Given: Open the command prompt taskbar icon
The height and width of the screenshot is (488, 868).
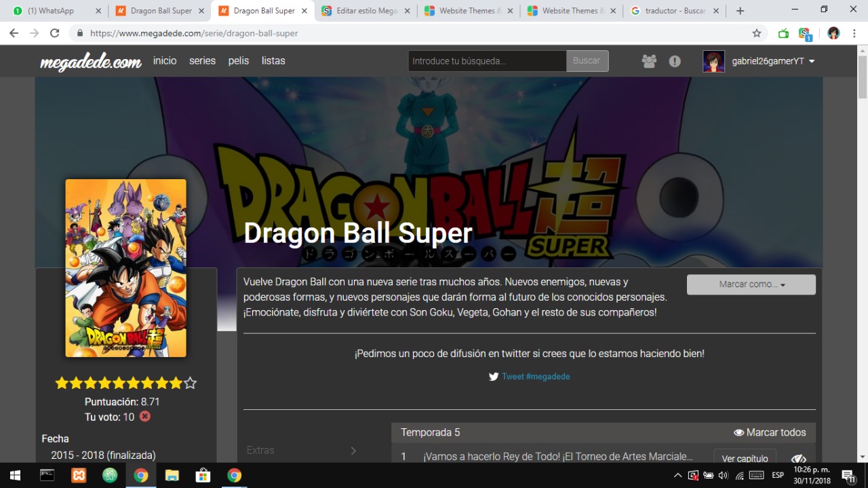Looking at the screenshot, I should click(x=47, y=475).
